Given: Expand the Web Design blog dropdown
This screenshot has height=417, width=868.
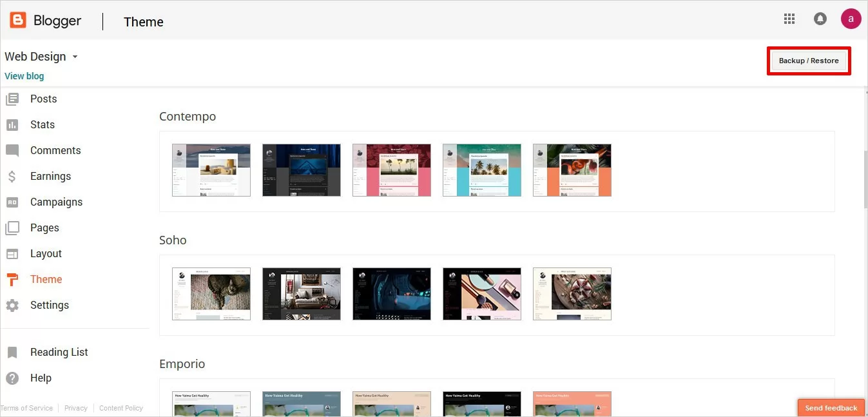Looking at the screenshot, I should (75, 57).
